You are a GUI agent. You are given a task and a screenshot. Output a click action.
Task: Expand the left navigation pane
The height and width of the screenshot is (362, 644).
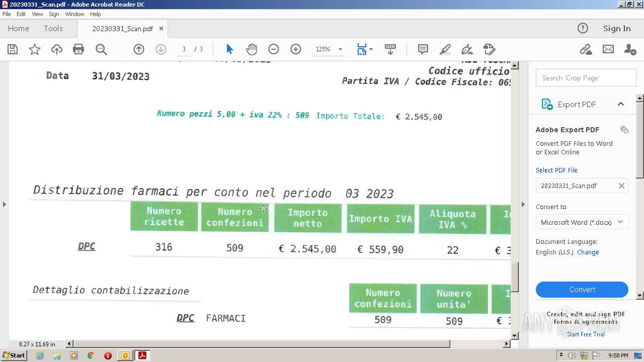[x=5, y=204]
